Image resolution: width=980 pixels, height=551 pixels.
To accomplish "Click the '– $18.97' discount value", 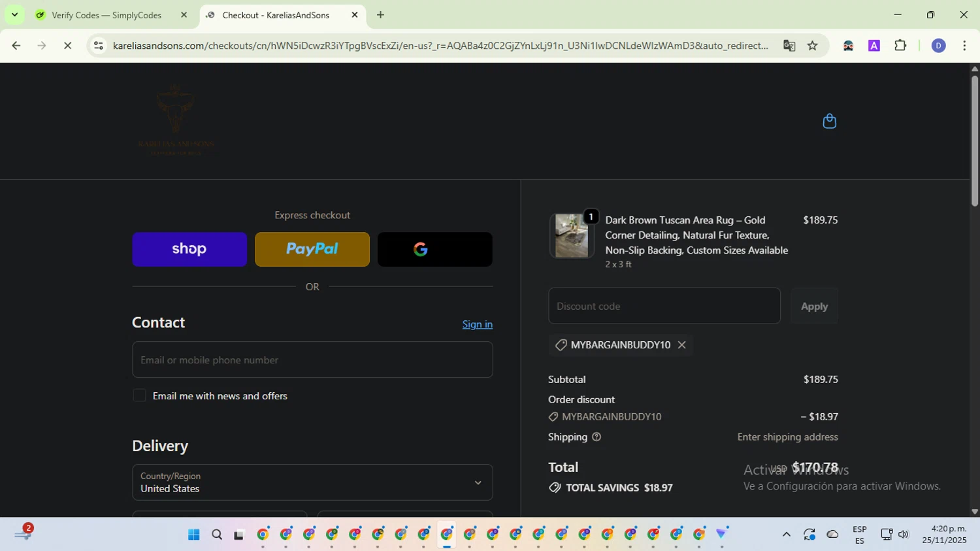I will 819,416.
